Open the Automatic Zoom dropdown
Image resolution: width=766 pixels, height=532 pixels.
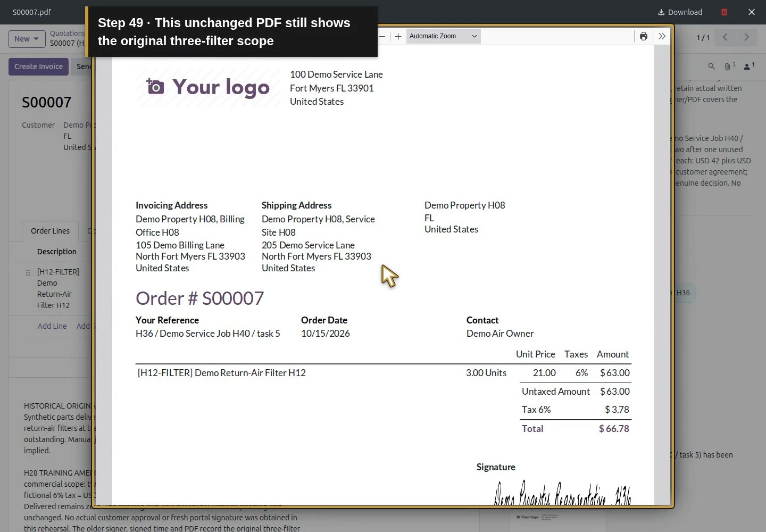click(x=443, y=36)
